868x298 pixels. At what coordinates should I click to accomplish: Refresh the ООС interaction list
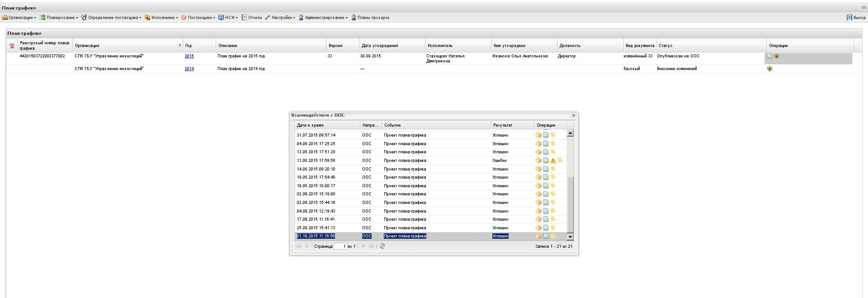click(382, 246)
